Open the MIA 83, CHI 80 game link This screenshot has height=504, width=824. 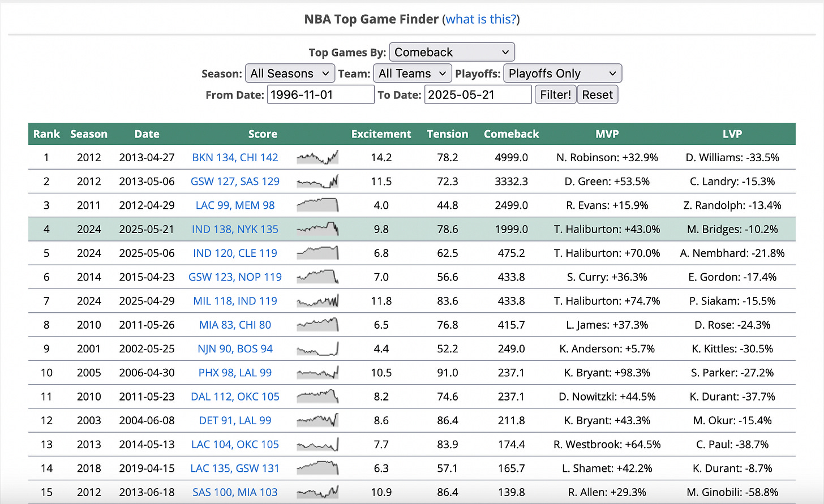[x=235, y=325]
